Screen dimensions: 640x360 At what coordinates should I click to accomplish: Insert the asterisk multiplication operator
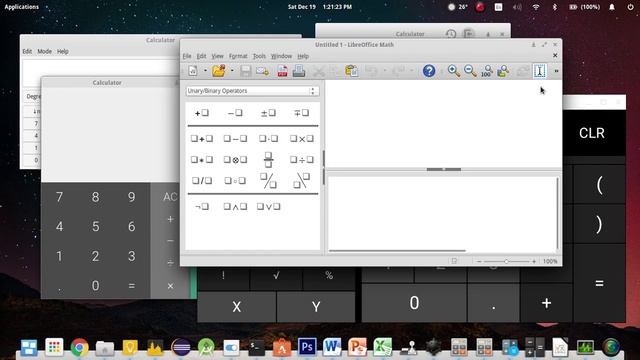[202, 160]
